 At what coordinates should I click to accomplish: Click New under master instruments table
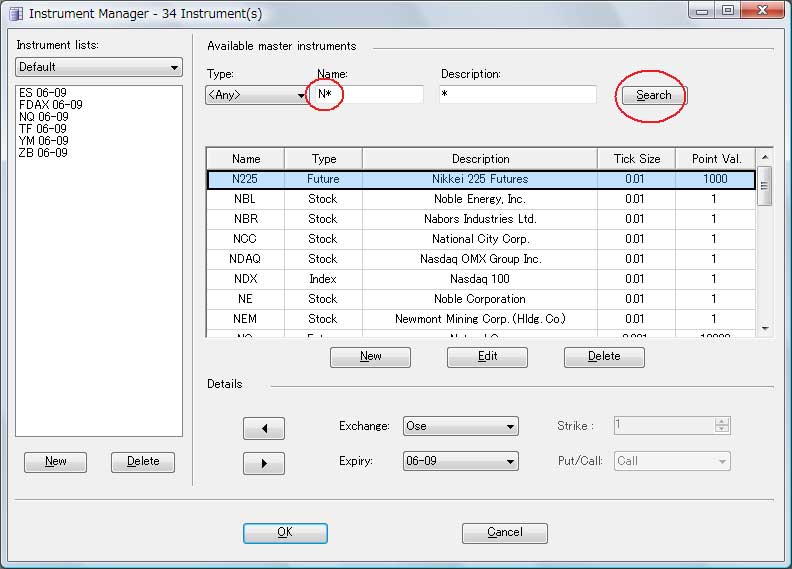[x=370, y=357]
